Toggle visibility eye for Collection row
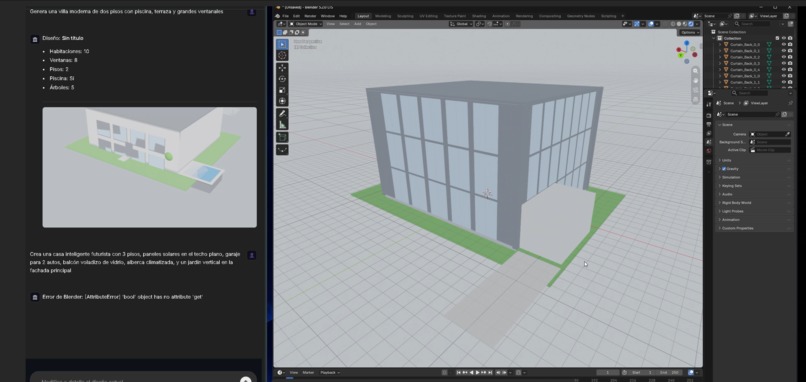The image size is (806, 382). click(x=784, y=38)
